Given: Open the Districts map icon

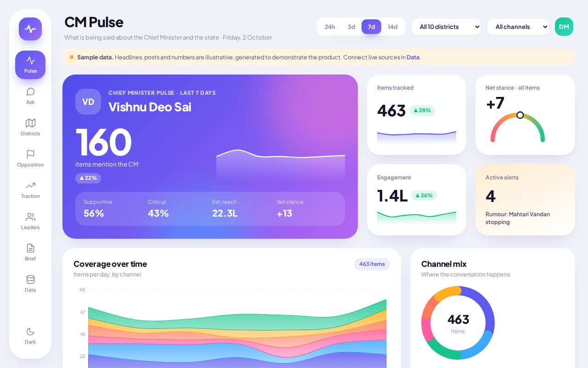Looking at the screenshot, I should (x=30, y=123).
